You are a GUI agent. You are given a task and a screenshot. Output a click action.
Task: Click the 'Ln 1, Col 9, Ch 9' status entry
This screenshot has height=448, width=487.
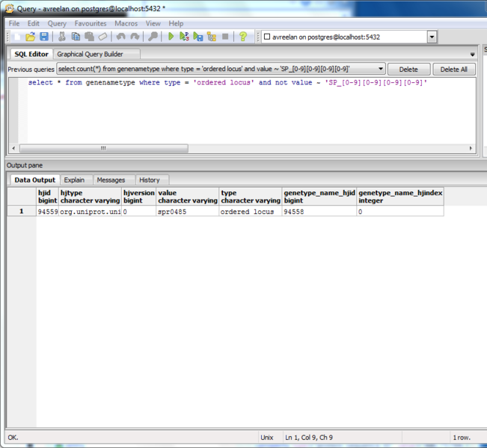(x=309, y=438)
